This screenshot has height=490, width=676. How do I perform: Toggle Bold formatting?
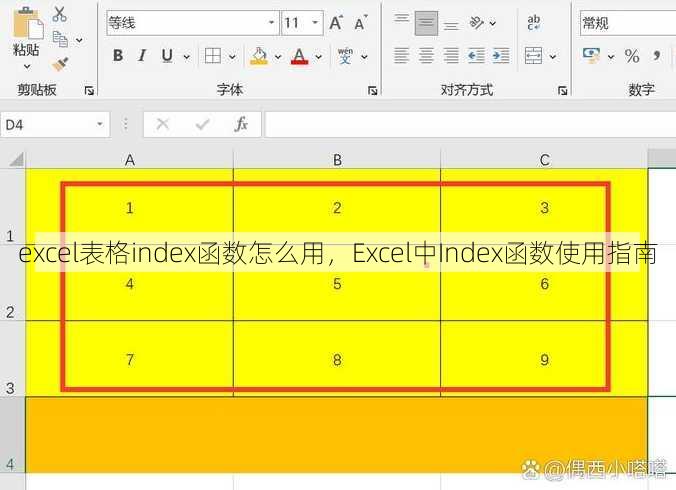click(118, 56)
